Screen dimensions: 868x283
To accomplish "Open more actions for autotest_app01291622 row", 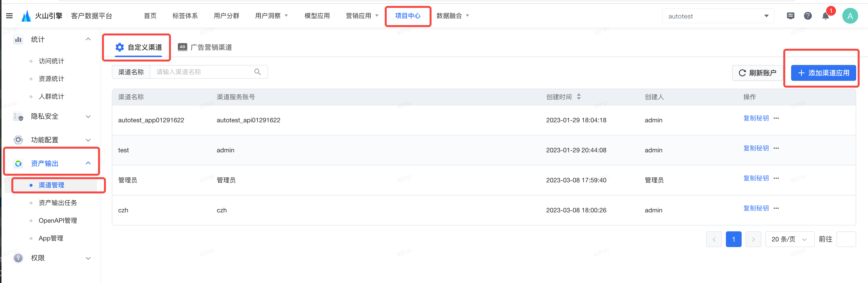I will point(776,118).
